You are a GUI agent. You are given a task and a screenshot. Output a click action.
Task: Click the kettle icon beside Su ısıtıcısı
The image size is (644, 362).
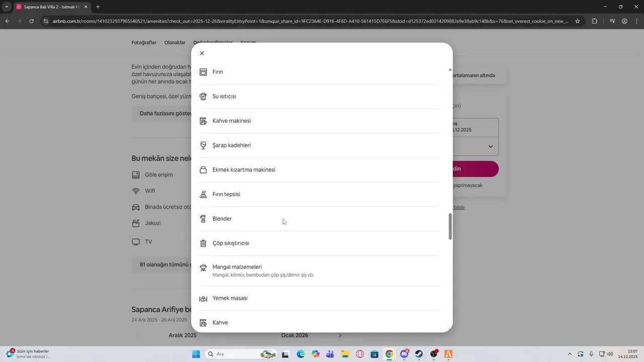[203, 97]
